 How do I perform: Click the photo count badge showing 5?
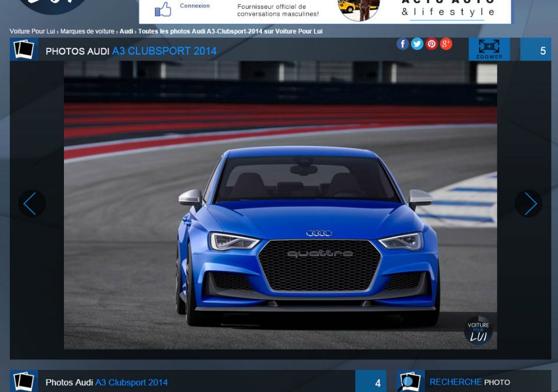coord(535,49)
